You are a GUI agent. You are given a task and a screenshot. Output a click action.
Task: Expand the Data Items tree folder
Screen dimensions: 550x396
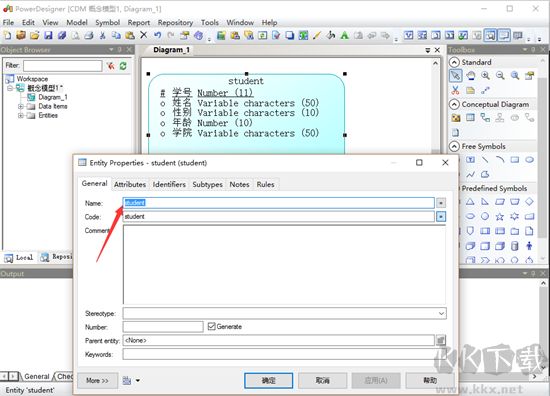(20, 106)
